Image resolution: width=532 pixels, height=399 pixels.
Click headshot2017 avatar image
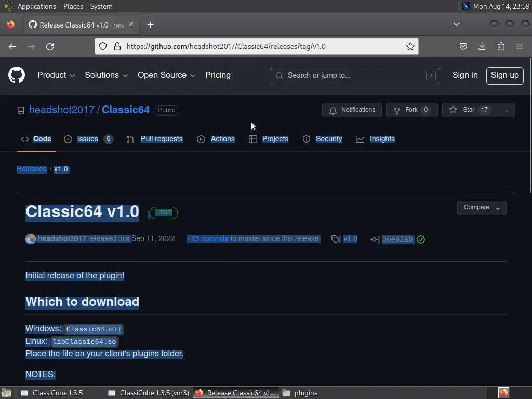(31, 239)
